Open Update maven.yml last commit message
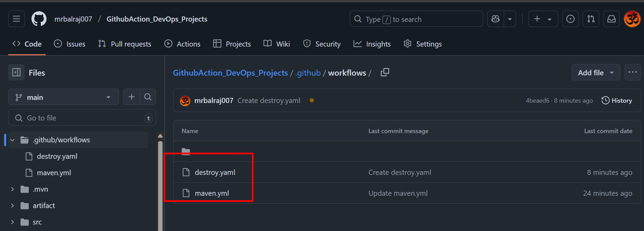The width and height of the screenshot is (644, 231). point(398,193)
